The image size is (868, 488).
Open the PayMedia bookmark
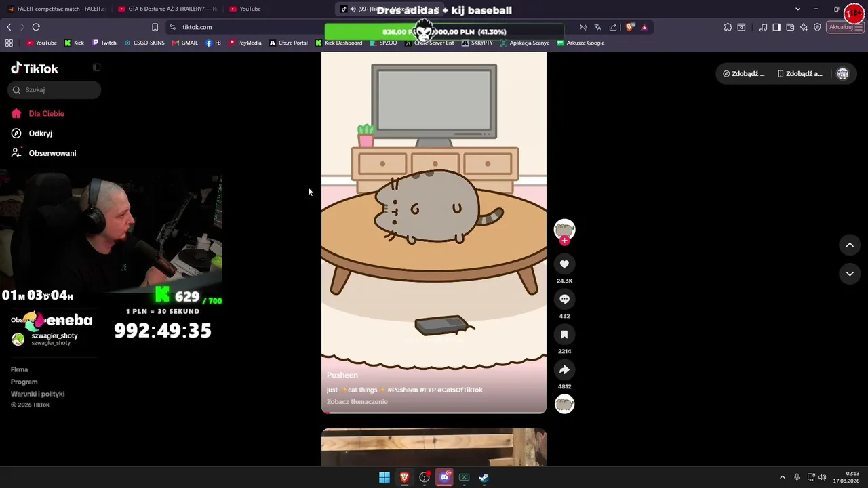pos(245,43)
